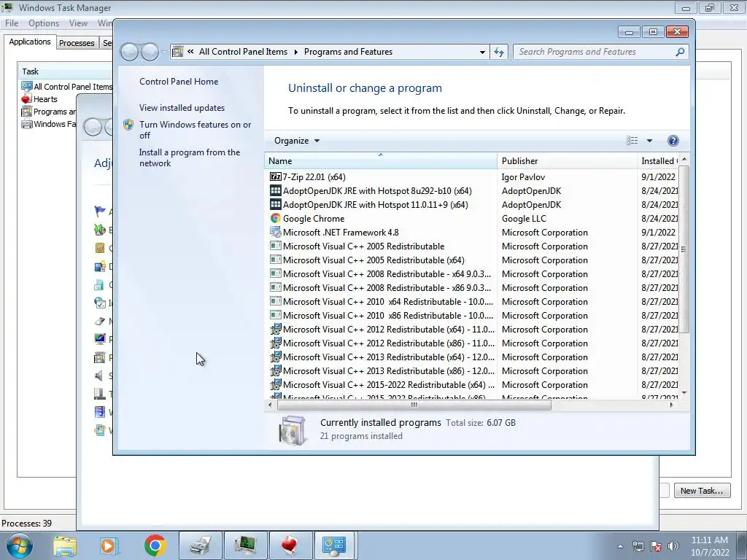Screen dimensions: 747x560
Task: Switch to Control Panel taskbar button
Action: [334, 545]
